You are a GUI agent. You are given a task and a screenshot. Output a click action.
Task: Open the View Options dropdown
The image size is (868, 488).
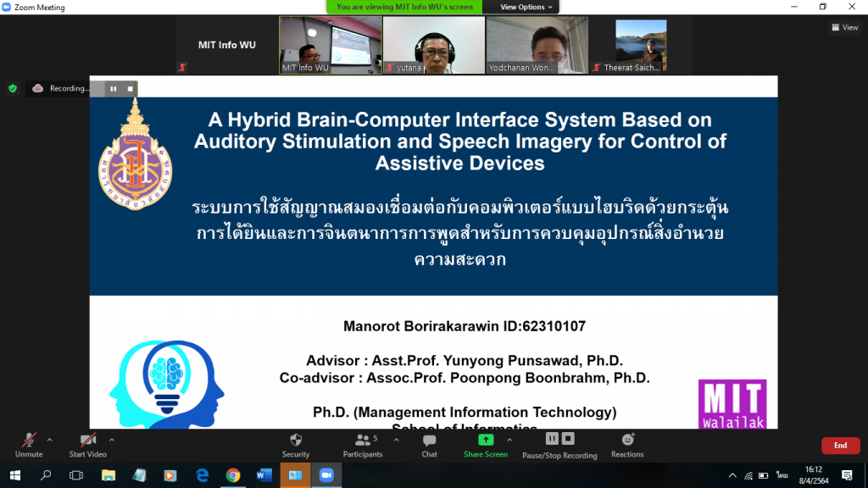pos(526,7)
